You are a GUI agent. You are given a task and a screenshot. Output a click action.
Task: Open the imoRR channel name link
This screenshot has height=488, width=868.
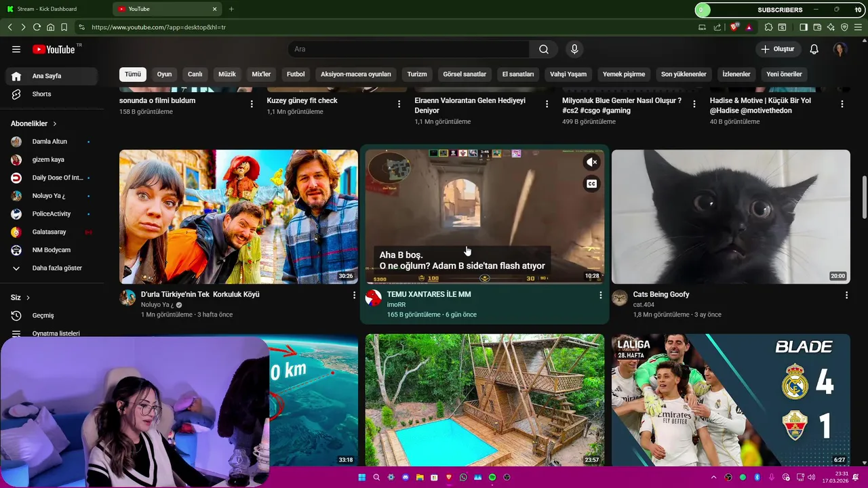(x=396, y=304)
